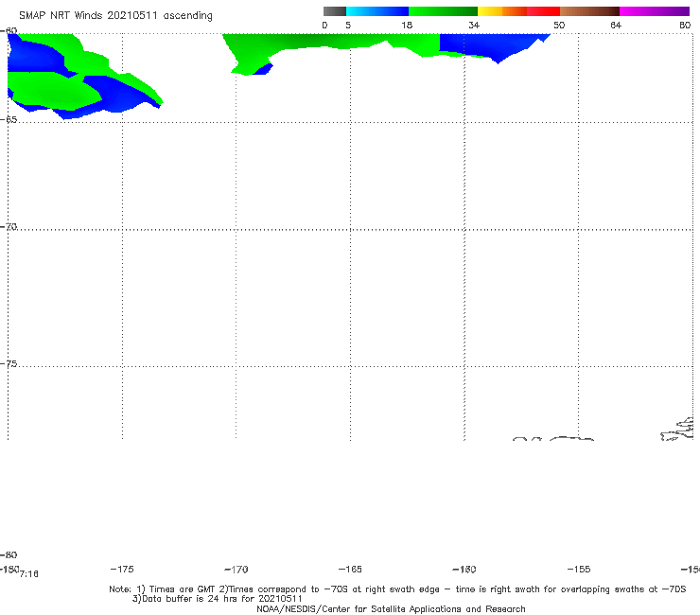Click the swath time label '7:16'
Viewport: 700px width, 615px height.
[29, 574]
